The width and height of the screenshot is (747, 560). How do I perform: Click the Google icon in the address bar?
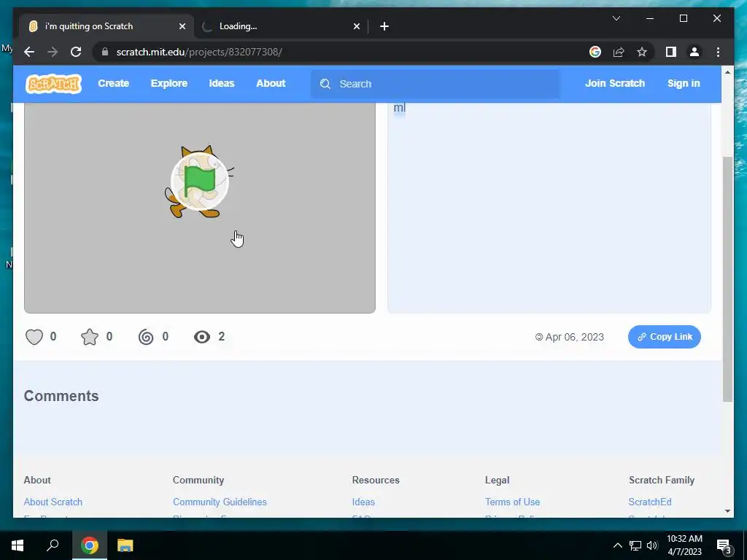[595, 52]
